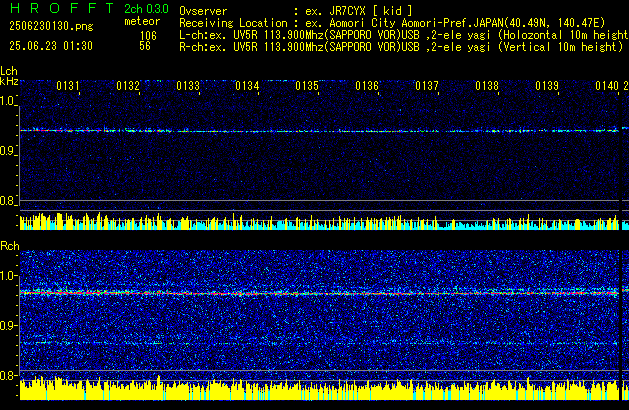Click time marker 0131
The image size is (629, 410).
(x=68, y=86)
